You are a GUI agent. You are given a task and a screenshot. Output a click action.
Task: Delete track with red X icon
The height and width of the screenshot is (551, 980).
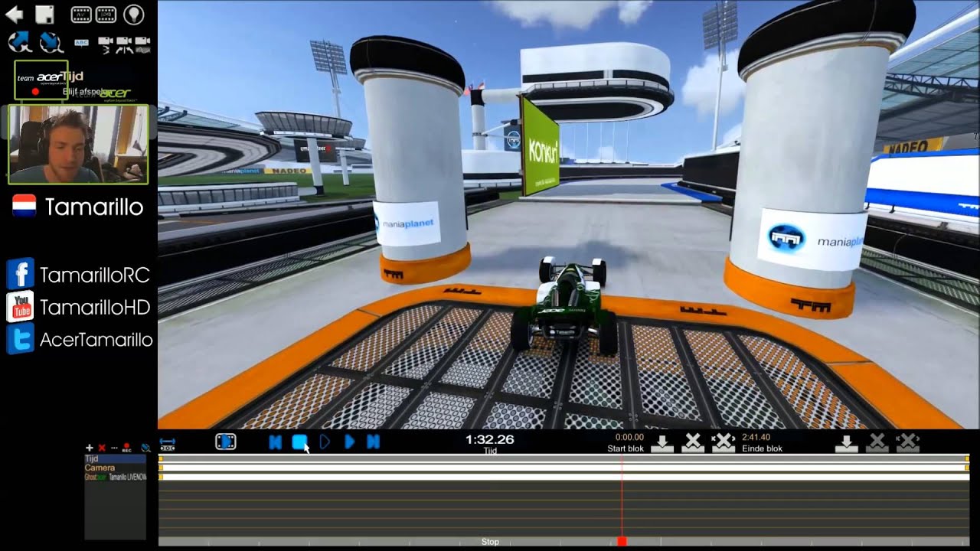click(x=102, y=448)
